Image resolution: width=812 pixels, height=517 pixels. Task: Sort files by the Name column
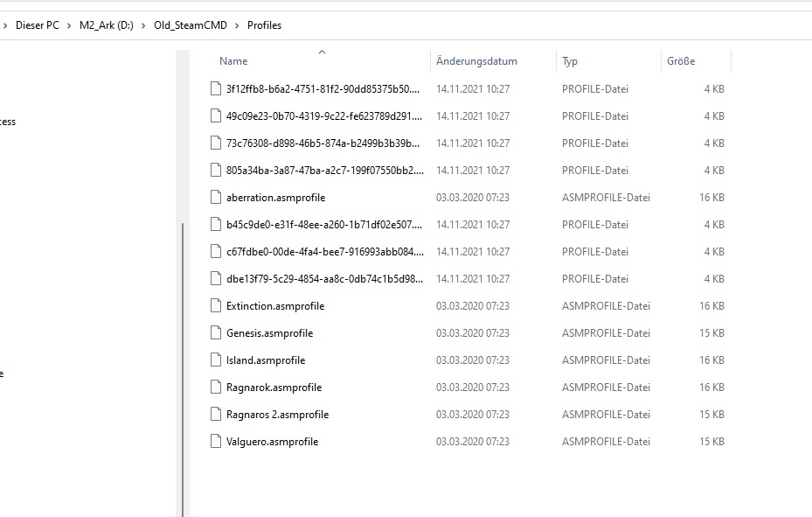(233, 61)
